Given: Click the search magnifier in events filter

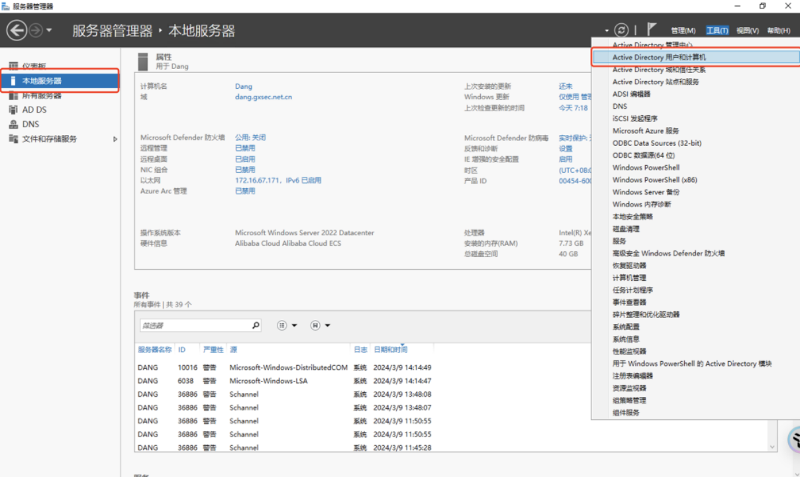Looking at the screenshot, I should coord(256,325).
